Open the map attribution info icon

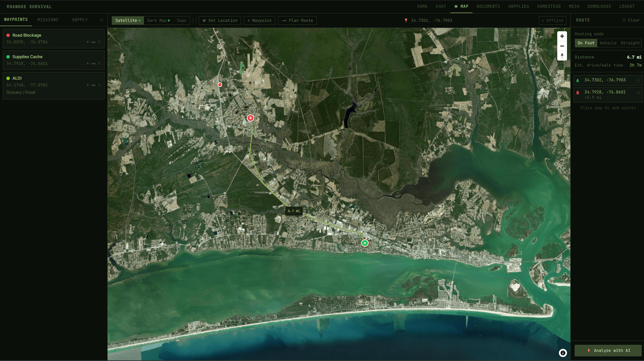(x=563, y=353)
